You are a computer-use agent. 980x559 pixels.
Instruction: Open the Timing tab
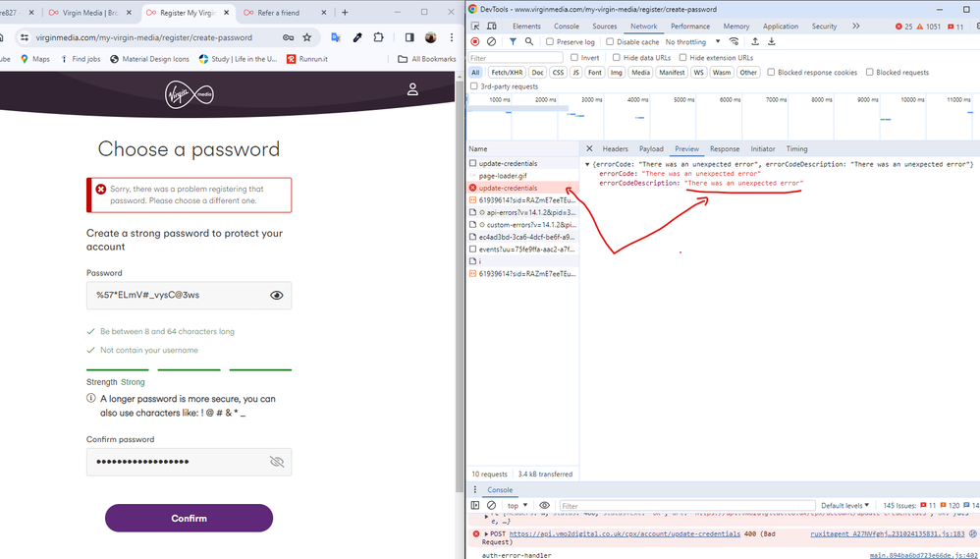[x=797, y=148]
